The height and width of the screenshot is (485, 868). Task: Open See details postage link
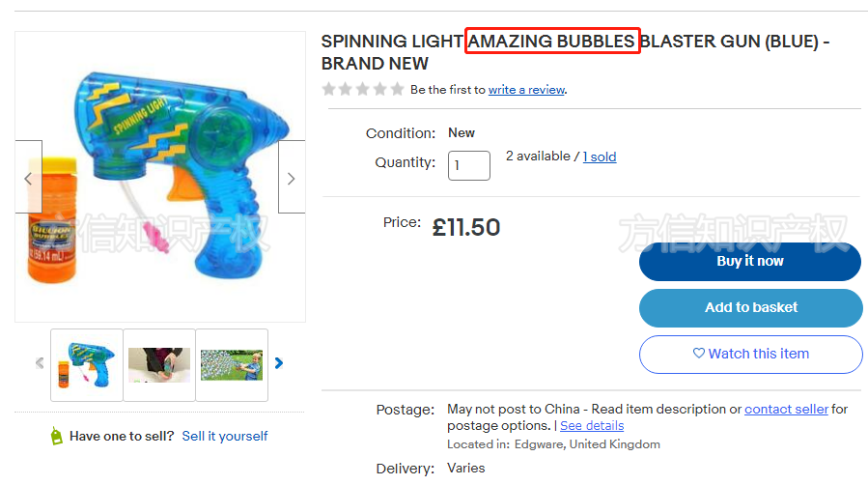click(592, 425)
